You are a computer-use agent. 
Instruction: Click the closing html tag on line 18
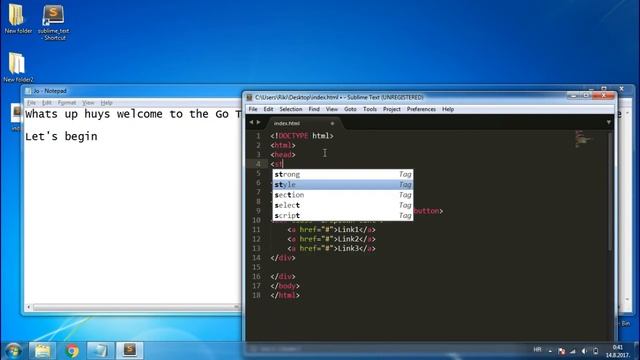click(285, 296)
